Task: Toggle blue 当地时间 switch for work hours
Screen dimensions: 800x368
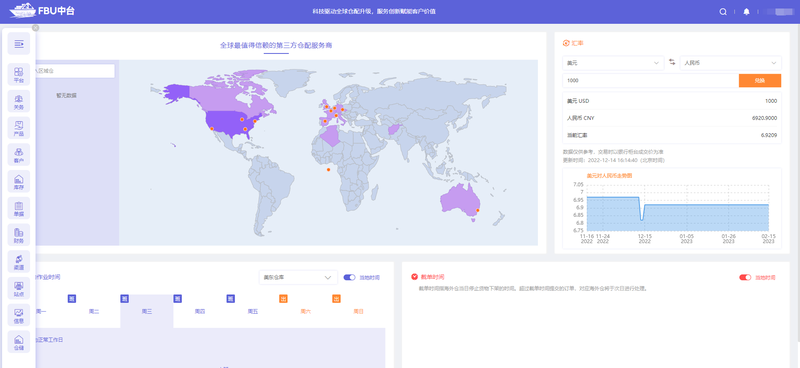Action: [349, 278]
